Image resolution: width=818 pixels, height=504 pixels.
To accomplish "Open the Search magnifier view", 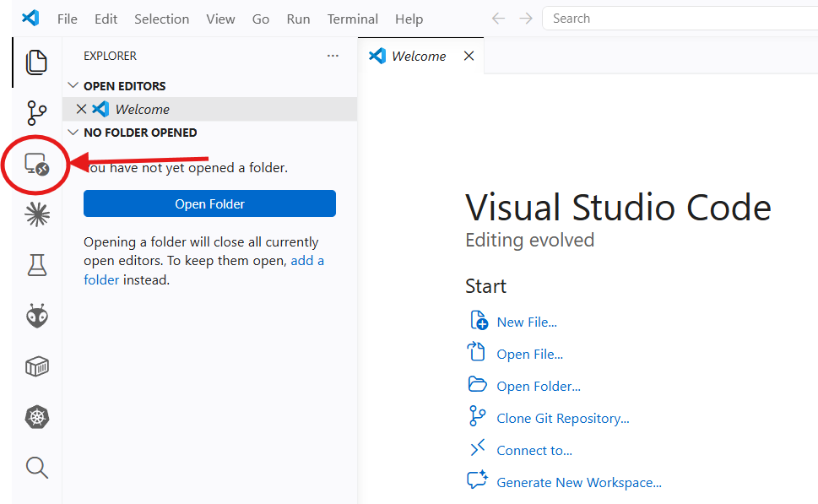I will 37,468.
